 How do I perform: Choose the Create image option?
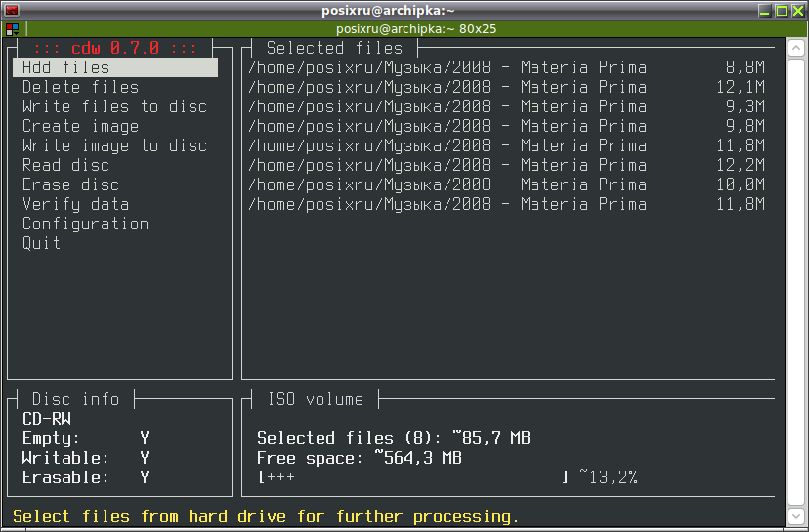[x=80, y=126]
